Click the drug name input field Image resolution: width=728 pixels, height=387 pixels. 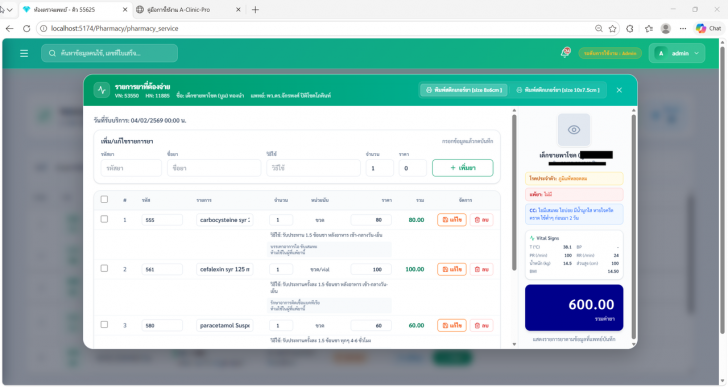point(214,168)
